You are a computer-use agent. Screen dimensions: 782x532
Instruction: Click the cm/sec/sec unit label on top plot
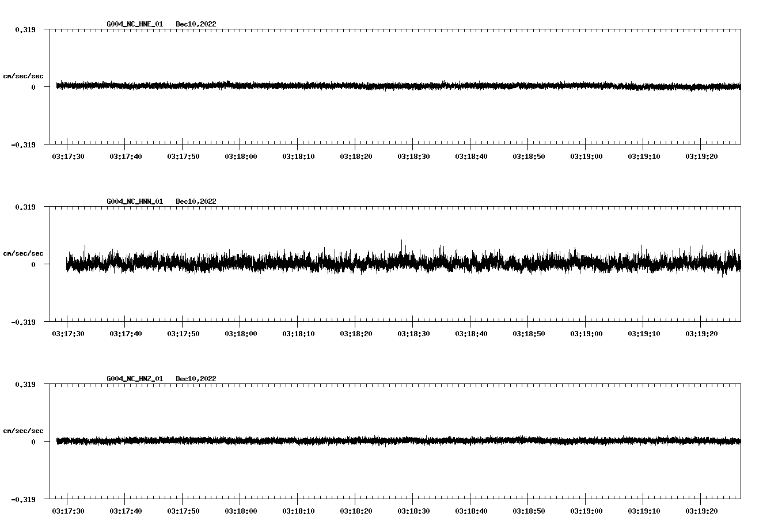23,75
